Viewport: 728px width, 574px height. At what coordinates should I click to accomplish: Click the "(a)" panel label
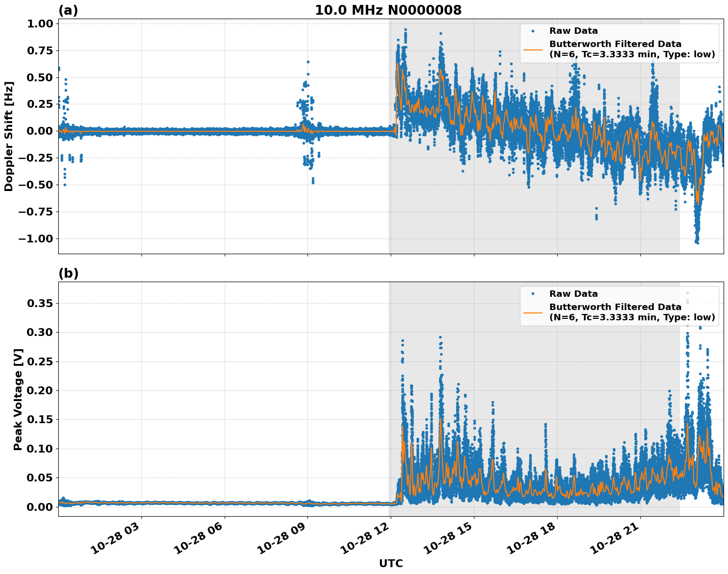tap(68, 10)
